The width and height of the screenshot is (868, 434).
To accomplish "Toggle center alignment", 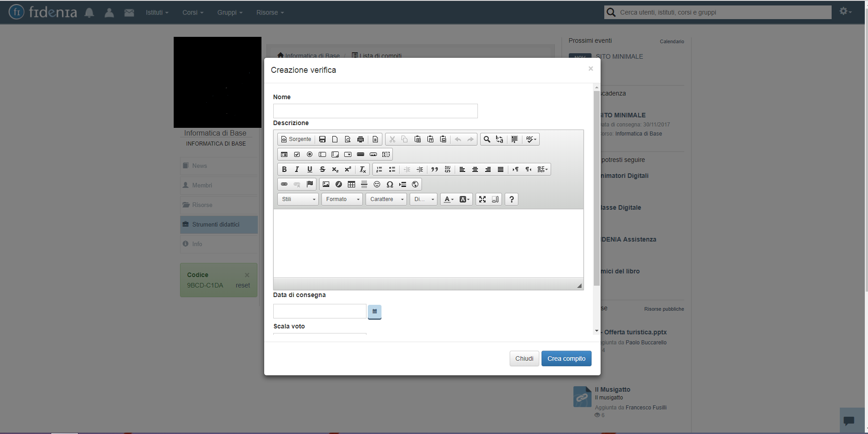I will (475, 169).
